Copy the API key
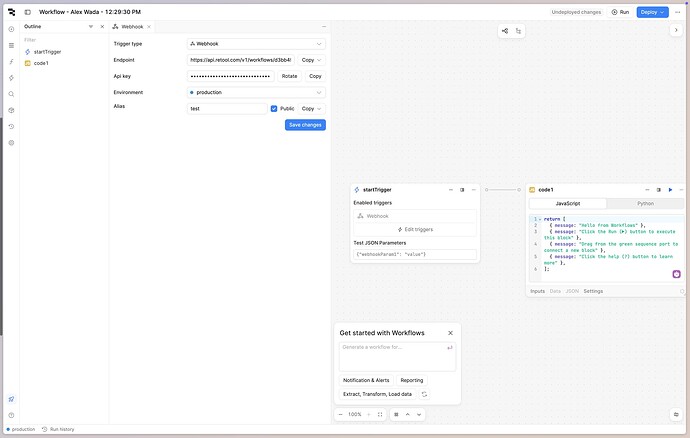This screenshot has width=690, height=438. pyautogui.click(x=315, y=76)
